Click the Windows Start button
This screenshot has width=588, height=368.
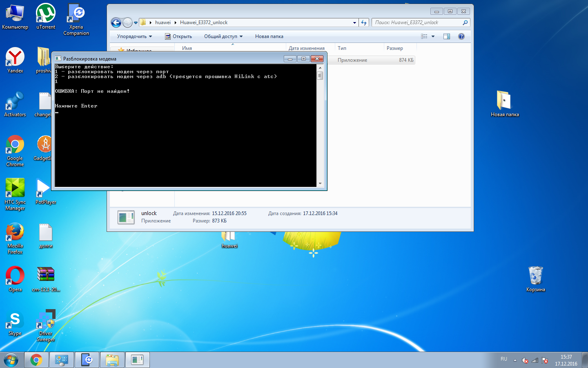[11, 360]
